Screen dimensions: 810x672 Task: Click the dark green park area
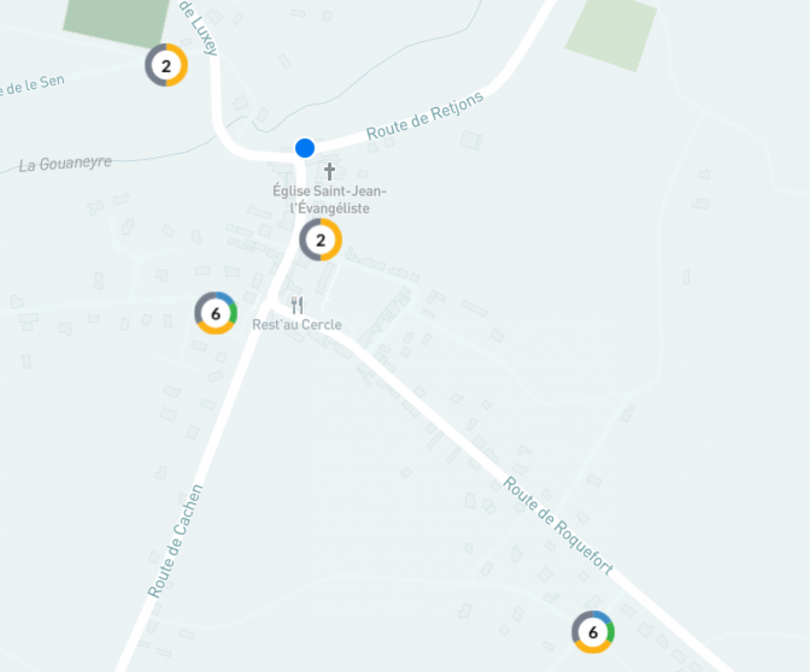(x=116, y=22)
